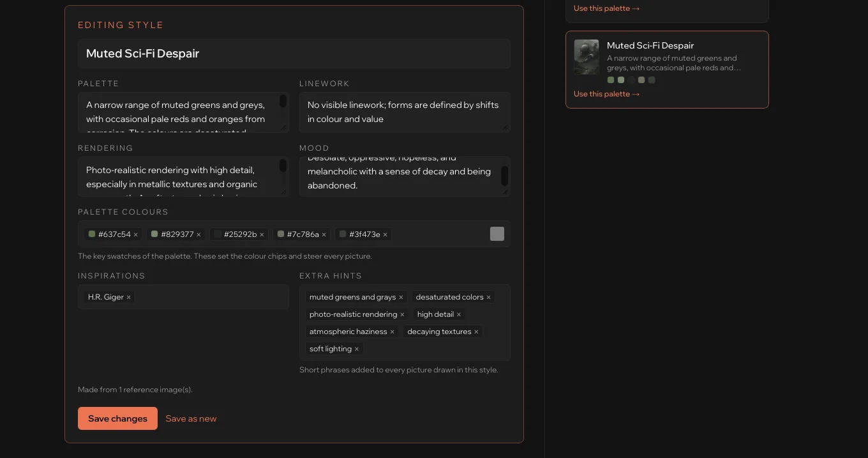868x458 pixels.
Task: Remove the 'muted greens and grays' hint
Action: coord(401,298)
